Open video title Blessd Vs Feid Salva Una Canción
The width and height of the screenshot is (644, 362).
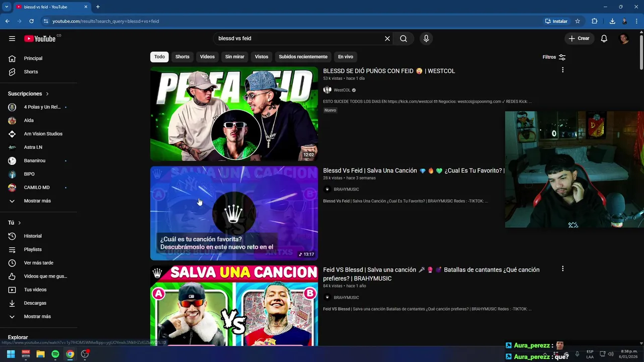414,170
